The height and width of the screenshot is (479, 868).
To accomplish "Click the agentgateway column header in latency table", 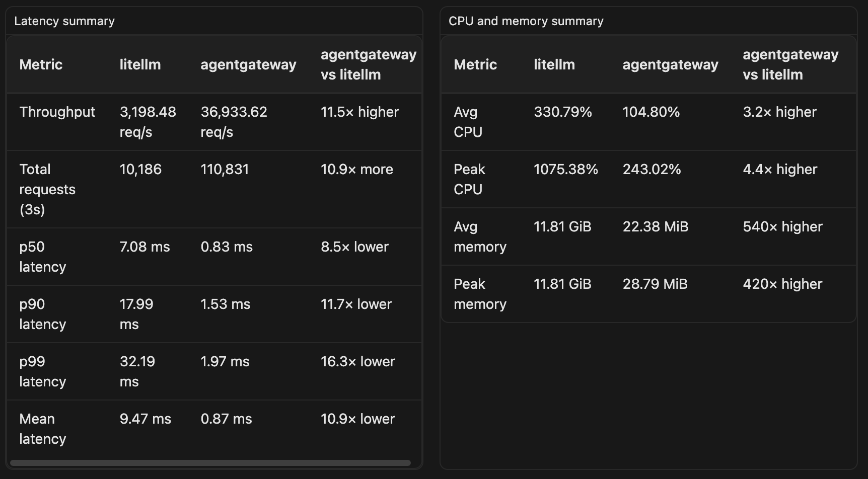I will [x=248, y=64].
